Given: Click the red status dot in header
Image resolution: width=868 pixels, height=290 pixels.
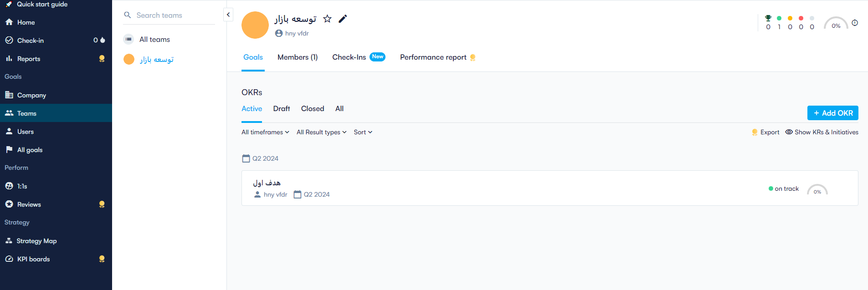Looking at the screenshot, I should [x=801, y=18].
